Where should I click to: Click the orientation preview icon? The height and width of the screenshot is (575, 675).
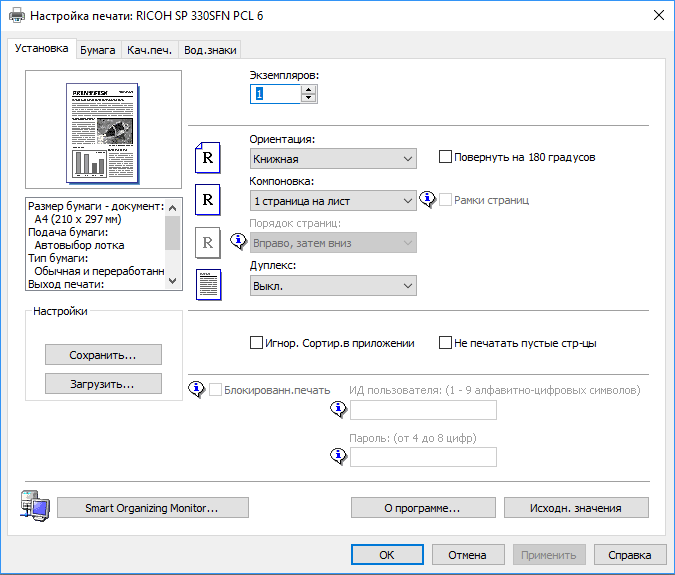click(x=208, y=158)
